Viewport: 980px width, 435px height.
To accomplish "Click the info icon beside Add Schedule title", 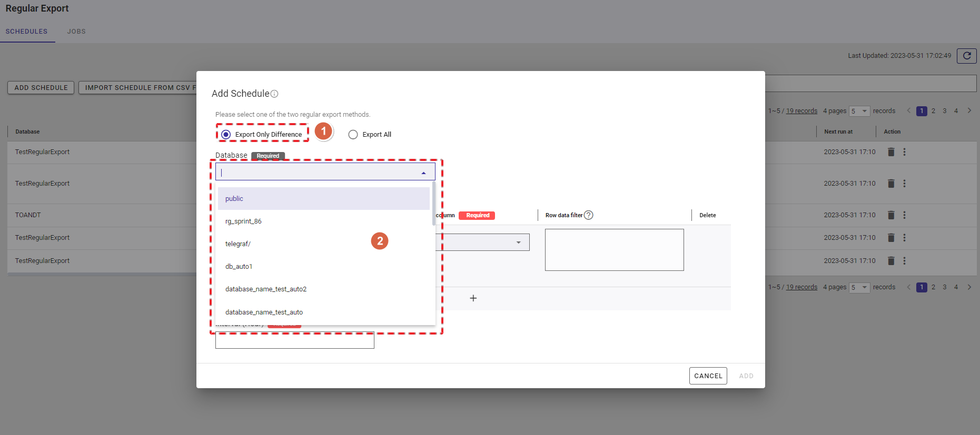I will click(274, 94).
